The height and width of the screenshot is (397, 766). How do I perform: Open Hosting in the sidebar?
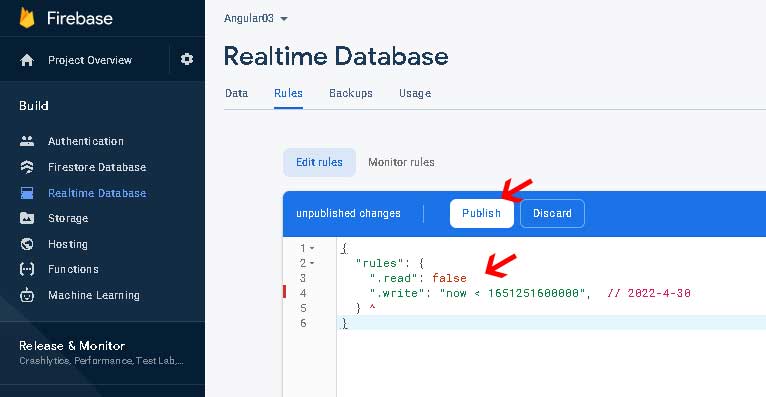pos(68,244)
